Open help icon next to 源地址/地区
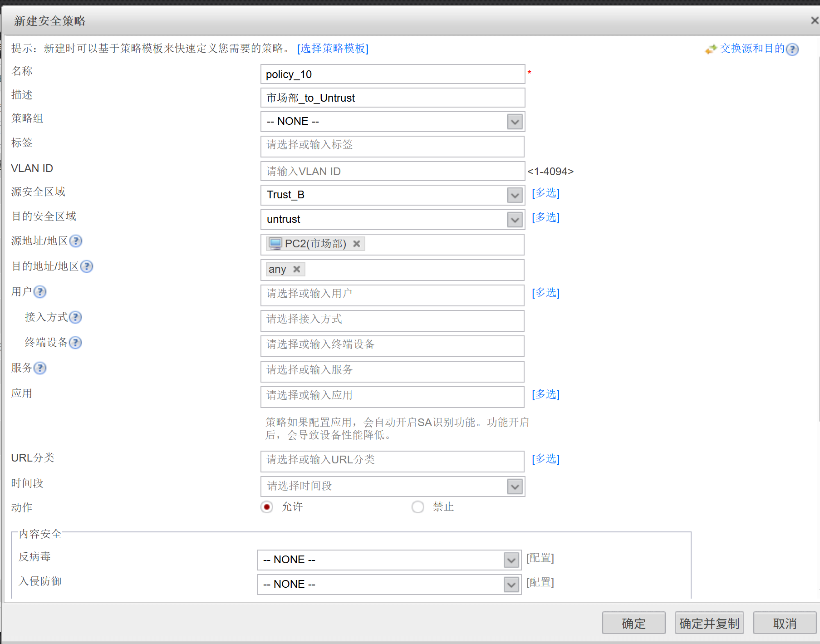820x644 pixels. (76, 241)
